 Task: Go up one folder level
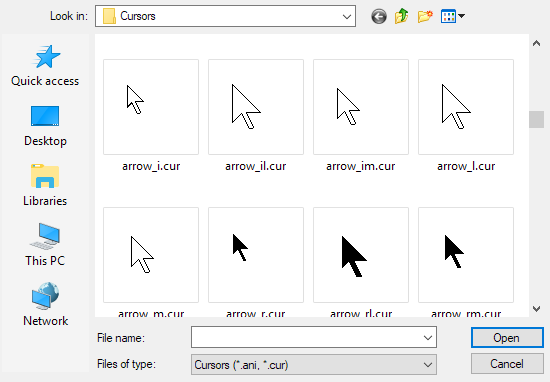pyautogui.click(x=402, y=16)
